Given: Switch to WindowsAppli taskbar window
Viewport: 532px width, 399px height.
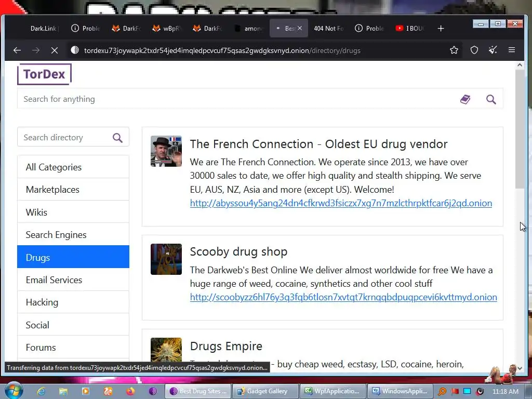Looking at the screenshot, I should pyautogui.click(x=401, y=391).
